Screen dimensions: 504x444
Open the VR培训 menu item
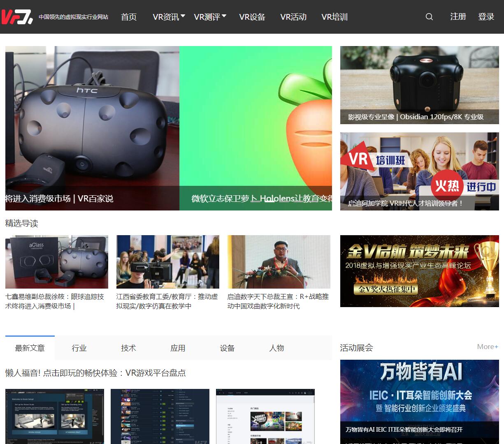point(334,17)
